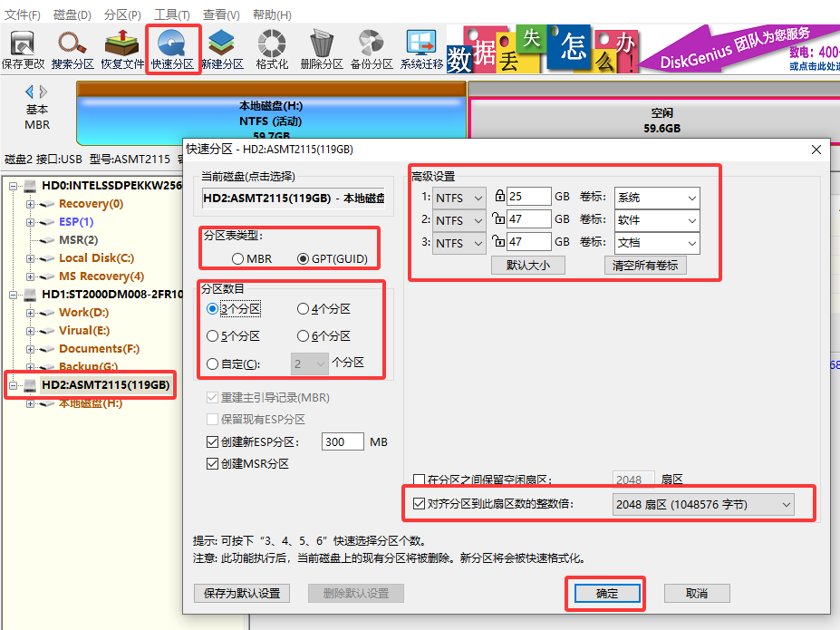
Task: Open the 磁盘(D) menu
Action: [x=72, y=15]
